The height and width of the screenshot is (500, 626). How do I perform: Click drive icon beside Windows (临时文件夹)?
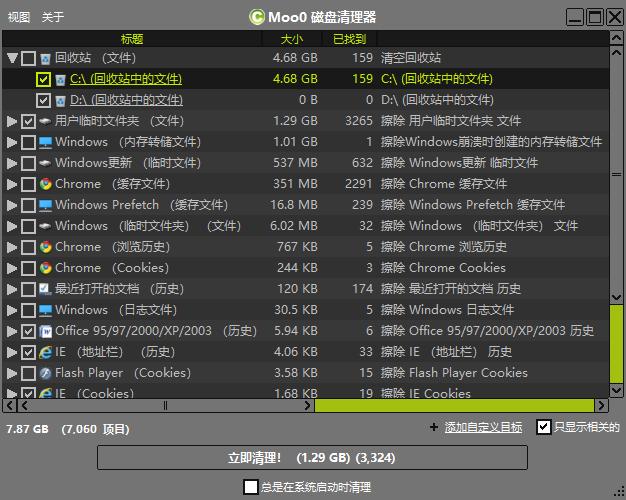[46, 226]
